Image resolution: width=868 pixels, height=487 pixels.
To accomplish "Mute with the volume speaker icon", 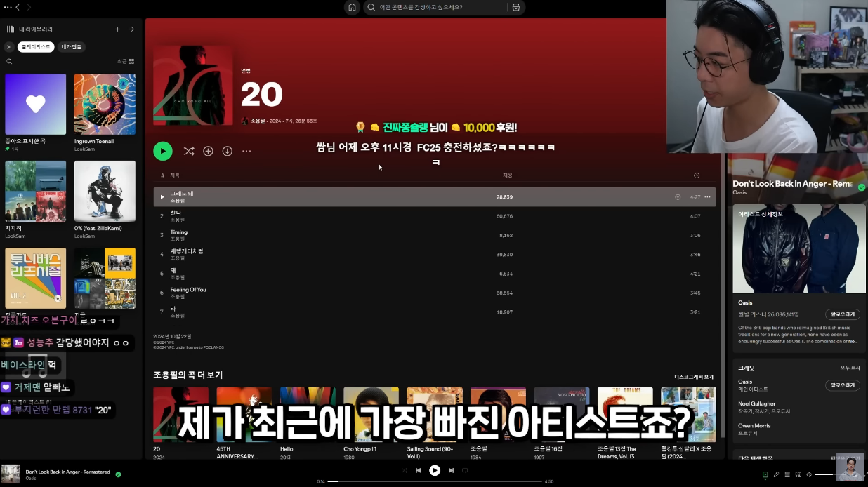I will [809, 475].
